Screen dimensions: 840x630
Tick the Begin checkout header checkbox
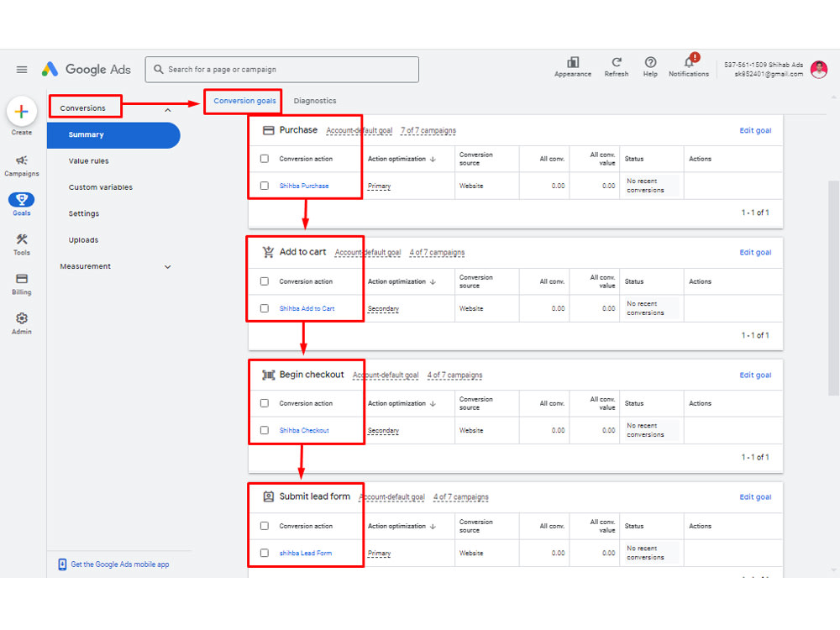(x=265, y=403)
